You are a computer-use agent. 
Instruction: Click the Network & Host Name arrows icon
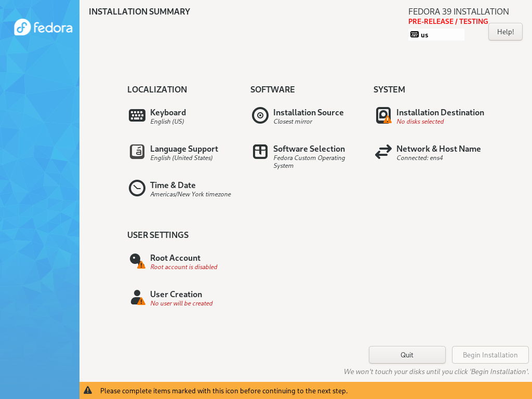[x=383, y=152]
